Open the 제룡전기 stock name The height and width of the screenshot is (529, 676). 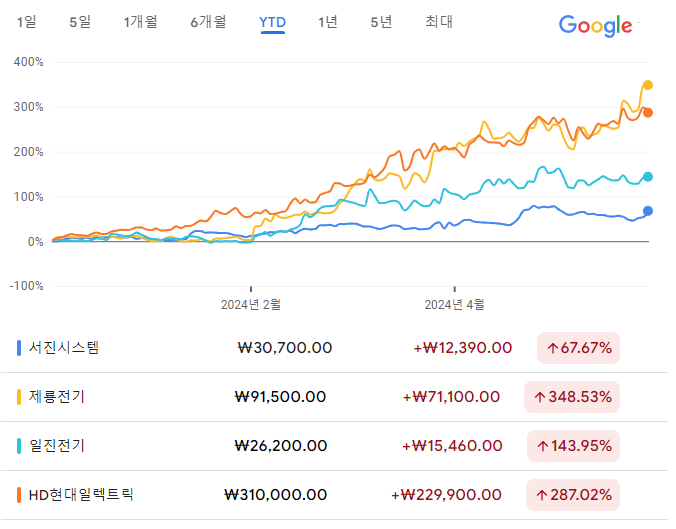pyautogui.click(x=57, y=397)
